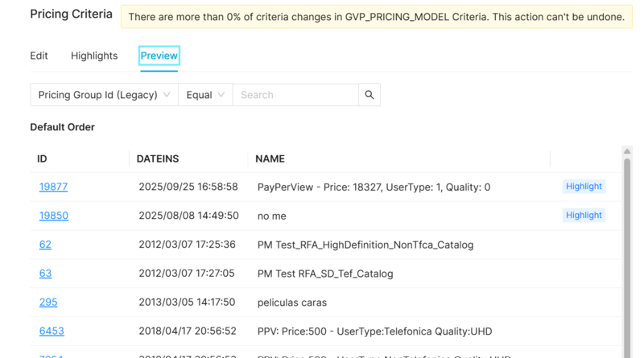Screen dimensions: 644x358
Task: Click the table's vertical scrollbar track
Action: click(x=627, y=257)
